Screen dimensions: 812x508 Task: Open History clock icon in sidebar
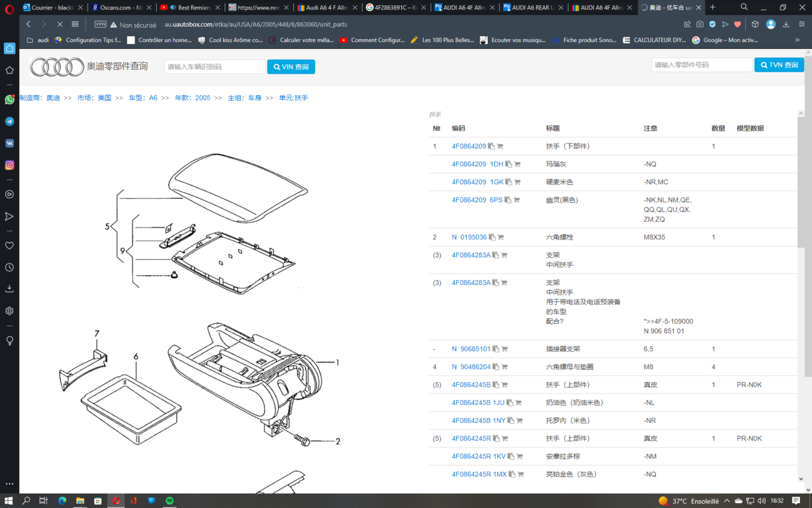pos(10,267)
